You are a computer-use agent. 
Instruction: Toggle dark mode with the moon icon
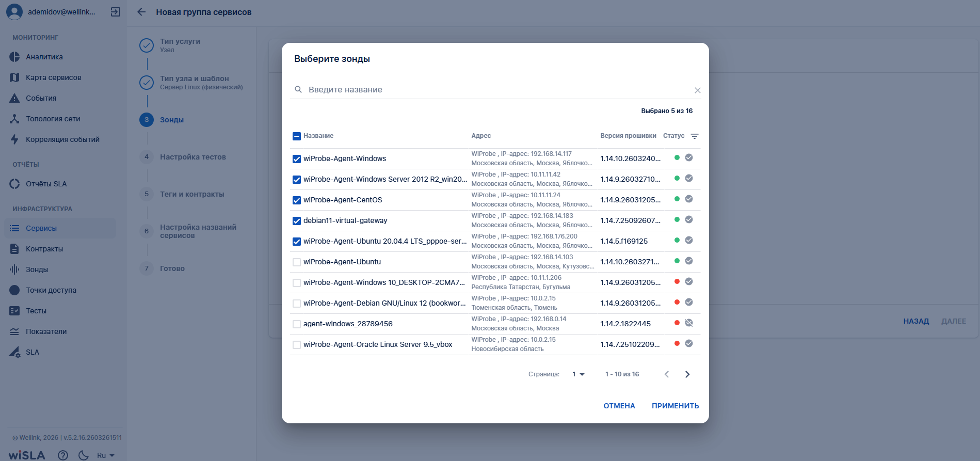(x=83, y=455)
